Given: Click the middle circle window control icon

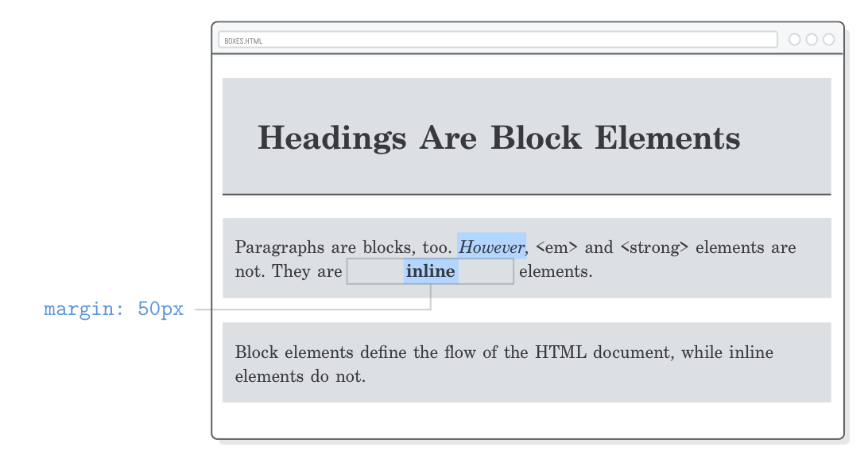Looking at the screenshot, I should click(812, 38).
